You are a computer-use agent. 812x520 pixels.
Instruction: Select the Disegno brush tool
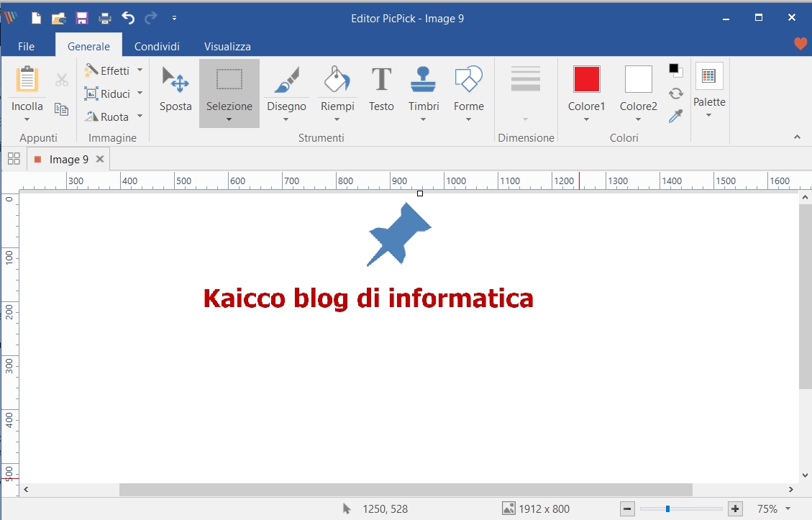pos(286,86)
